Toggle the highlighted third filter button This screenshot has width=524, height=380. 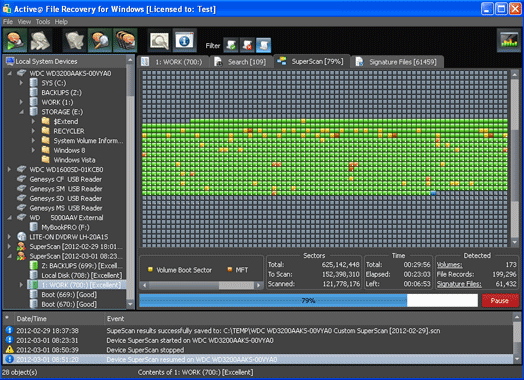coord(264,45)
